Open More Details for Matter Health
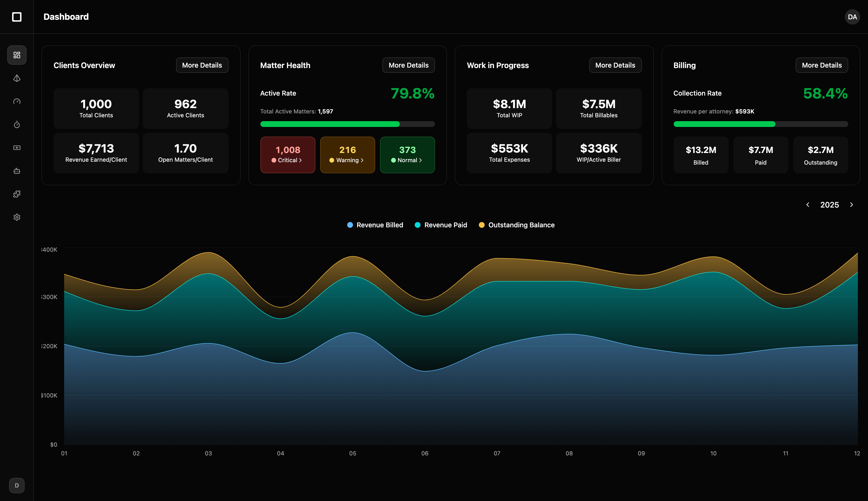The width and height of the screenshot is (868, 501). tap(408, 65)
